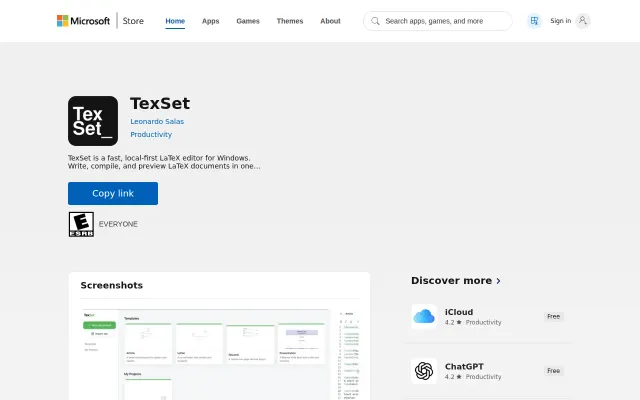The image size is (640, 400).
Task: Open the Themes tab
Action: coord(290,21)
